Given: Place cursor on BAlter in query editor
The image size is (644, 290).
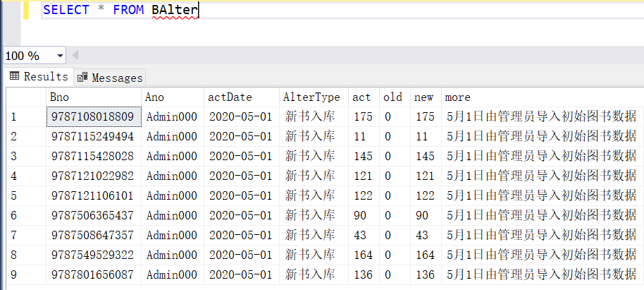Looking at the screenshot, I should 174,10.
